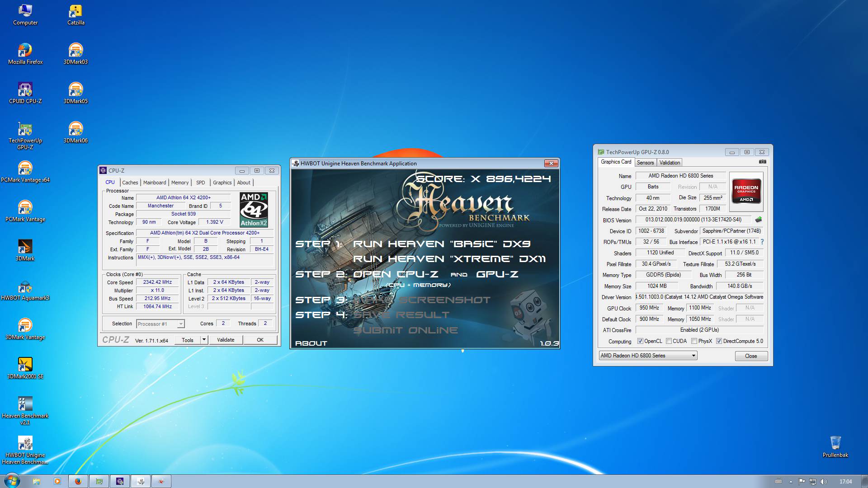Click the Action Center flag tray icon
This screenshot has width=868, height=488.
(x=802, y=482)
